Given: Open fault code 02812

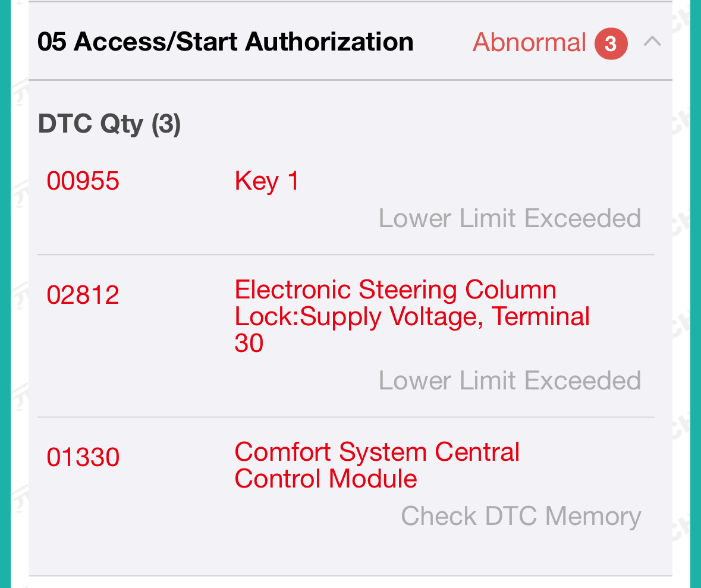Looking at the screenshot, I should coord(83,295).
